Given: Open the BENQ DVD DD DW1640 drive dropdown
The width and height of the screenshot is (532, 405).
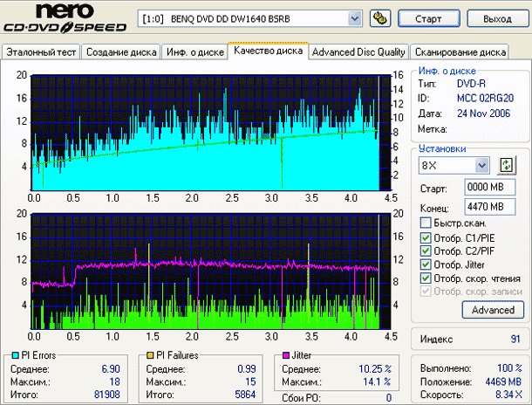Looking at the screenshot, I should (354, 18).
